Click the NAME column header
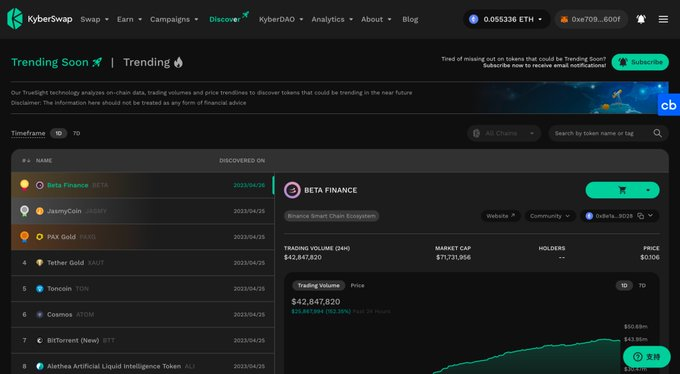Viewport: 680px width, 374px height. (44, 161)
